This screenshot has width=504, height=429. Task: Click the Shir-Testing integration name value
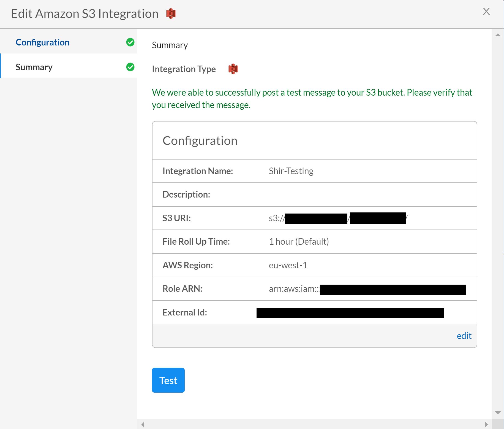pyautogui.click(x=291, y=171)
